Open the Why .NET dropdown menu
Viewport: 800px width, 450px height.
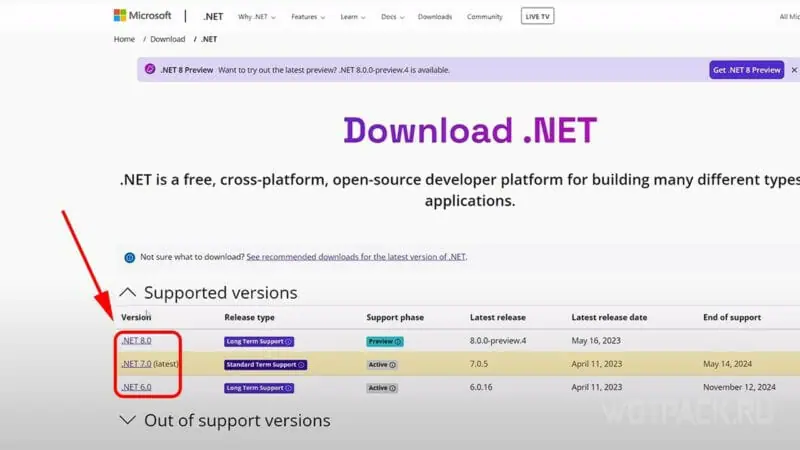tap(257, 17)
